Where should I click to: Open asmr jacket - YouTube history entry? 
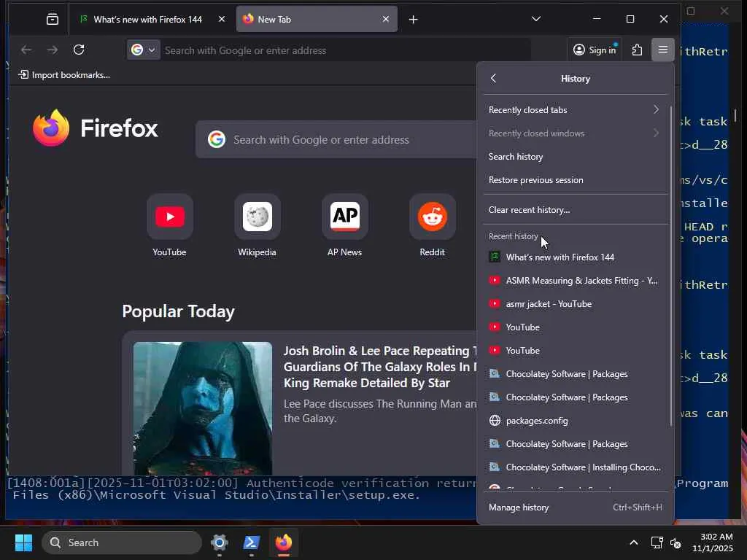tap(575, 304)
